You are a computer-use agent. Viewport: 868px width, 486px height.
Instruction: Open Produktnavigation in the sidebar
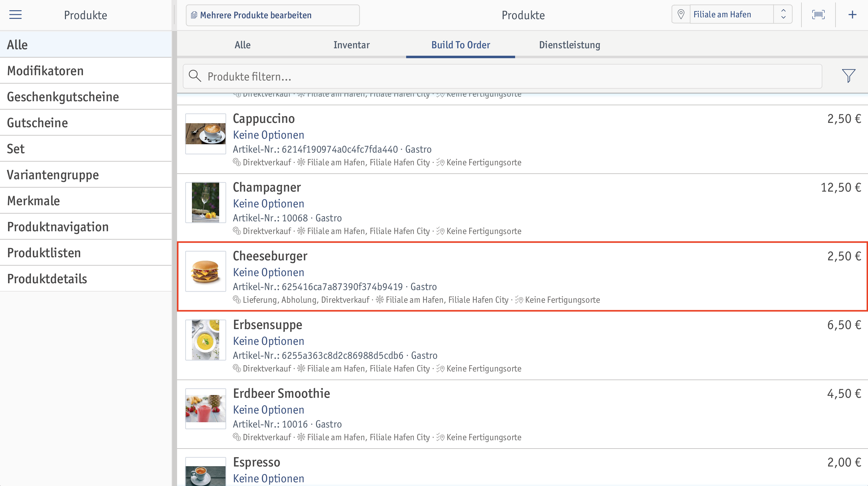tap(85, 227)
